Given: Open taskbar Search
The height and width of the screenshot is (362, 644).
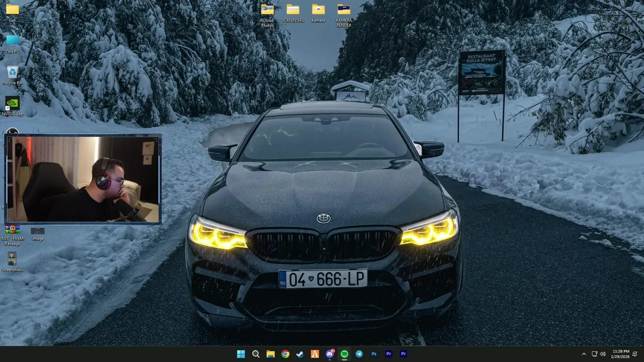Looking at the screenshot, I should pos(256,354).
